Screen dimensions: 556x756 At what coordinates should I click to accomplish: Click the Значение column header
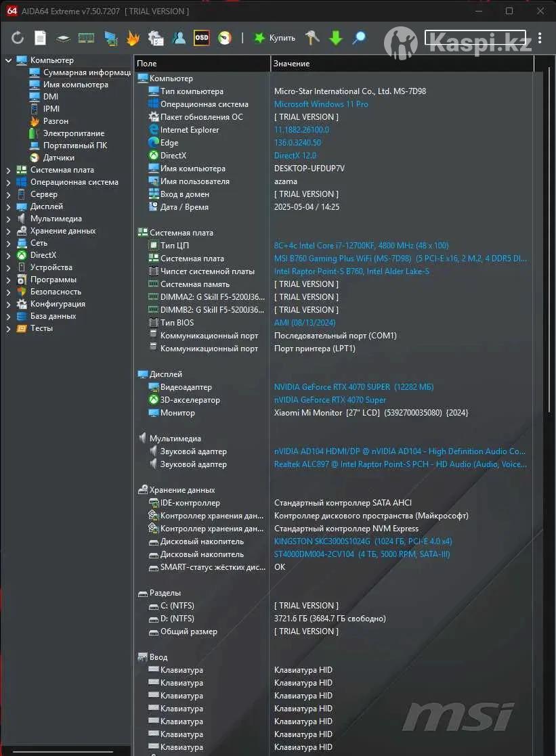click(x=402, y=63)
